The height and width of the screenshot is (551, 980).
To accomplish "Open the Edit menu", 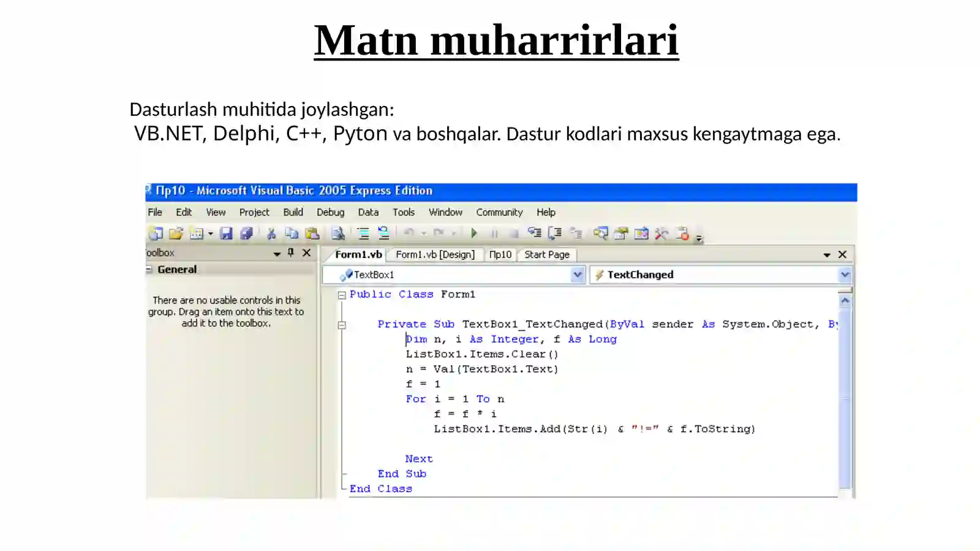I will click(x=184, y=212).
